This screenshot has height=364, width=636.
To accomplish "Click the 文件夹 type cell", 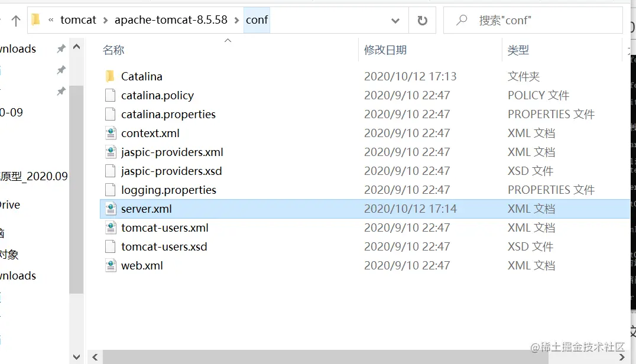I will 523,76.
